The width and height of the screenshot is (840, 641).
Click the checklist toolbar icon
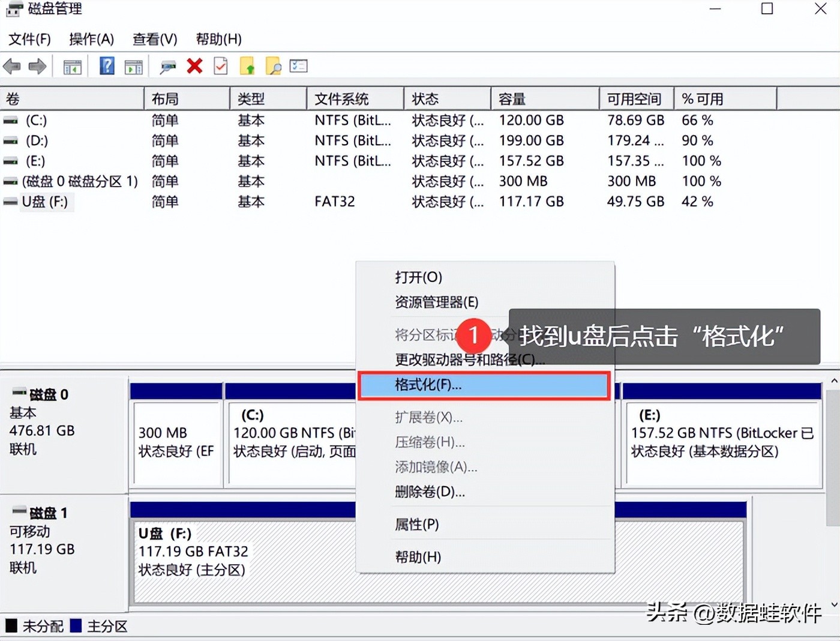[298, 66]
